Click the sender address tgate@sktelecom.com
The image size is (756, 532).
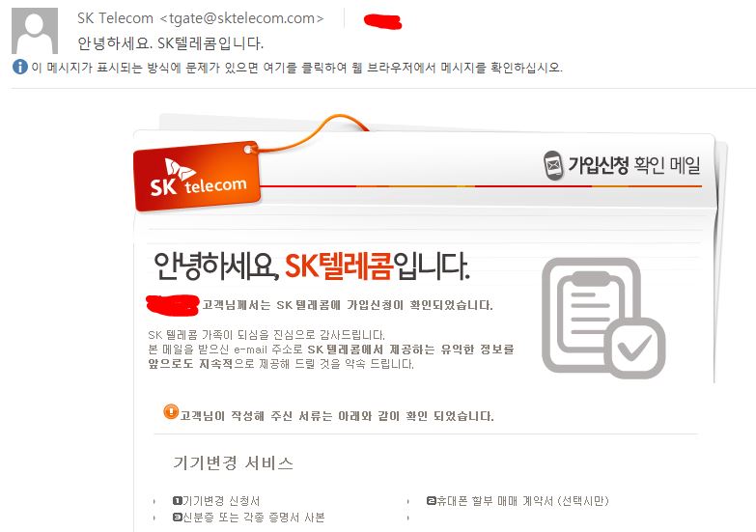[x=241, y=18]
